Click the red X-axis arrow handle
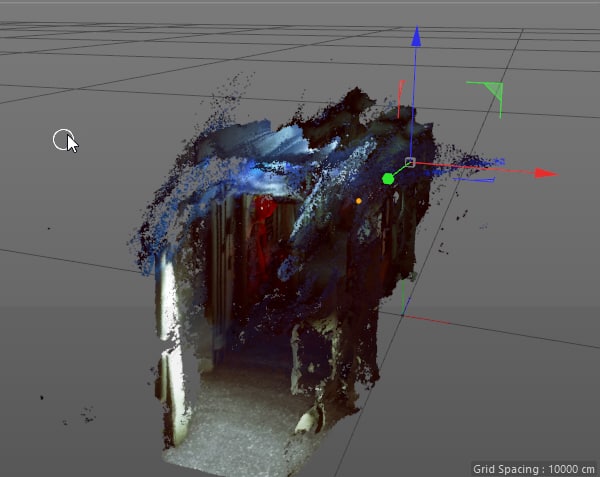Viewport: 600px width, 477px height. click(546, 174)
